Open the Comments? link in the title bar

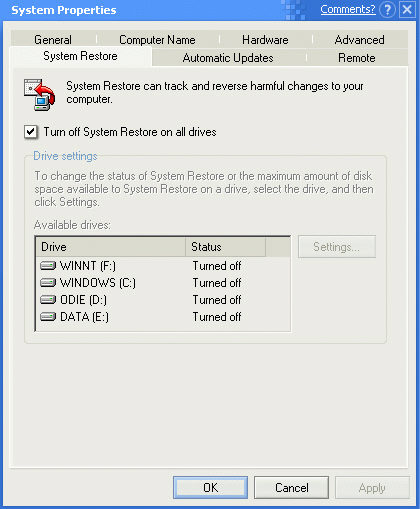[x=348, y=9]
